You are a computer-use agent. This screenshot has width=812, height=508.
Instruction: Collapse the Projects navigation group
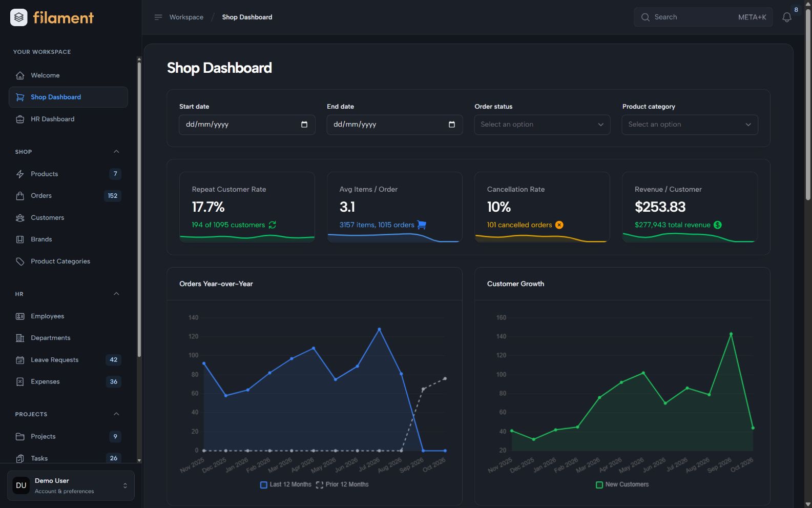(116, 414)
